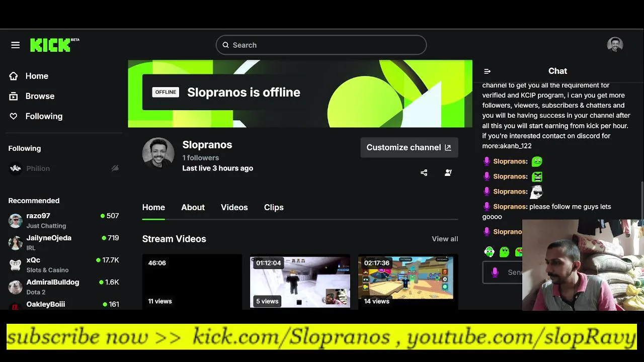Click the external link icon on Customize channel

tap(448, 148)
